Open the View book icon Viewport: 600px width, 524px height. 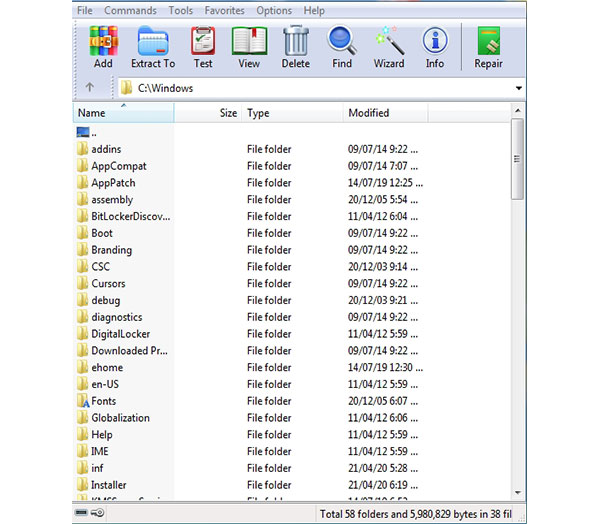[x=249, y=41]
